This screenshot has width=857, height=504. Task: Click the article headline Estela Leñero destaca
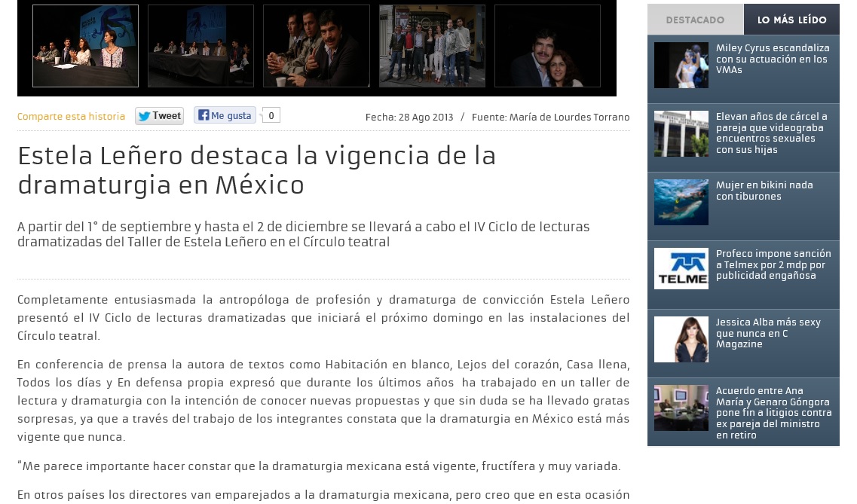pos(256,170)
